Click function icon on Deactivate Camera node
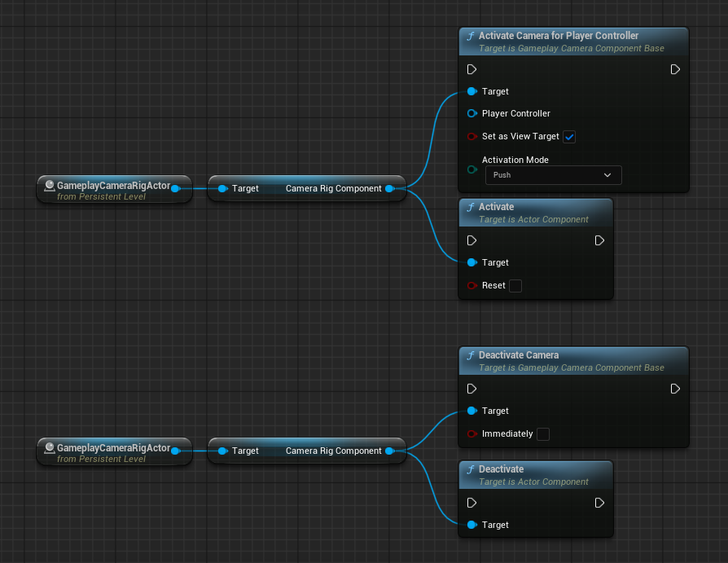Viewport: 728px width, 563px height. pyautogui.click(x=471, y=355)
